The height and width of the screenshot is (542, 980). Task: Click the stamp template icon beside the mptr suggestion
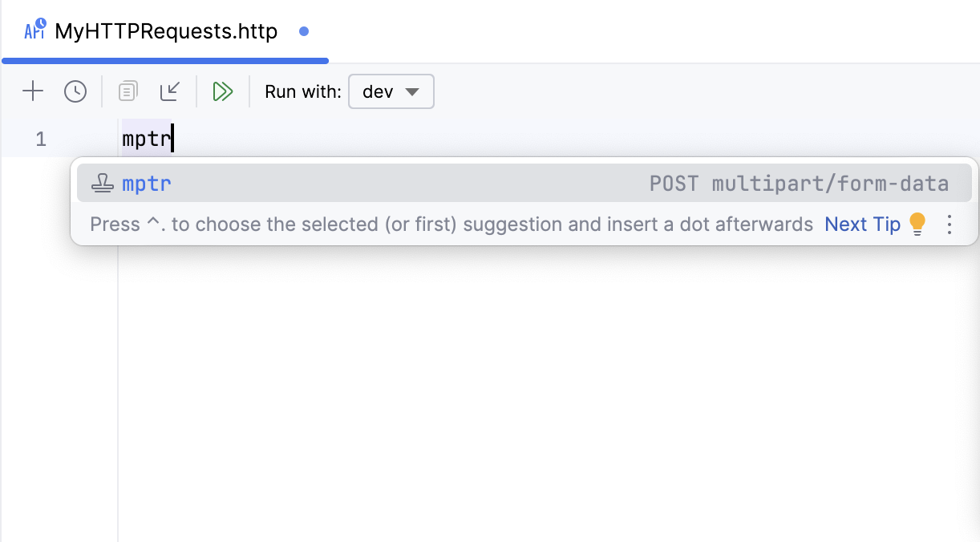pyautogui.click(x=102, y=184)
